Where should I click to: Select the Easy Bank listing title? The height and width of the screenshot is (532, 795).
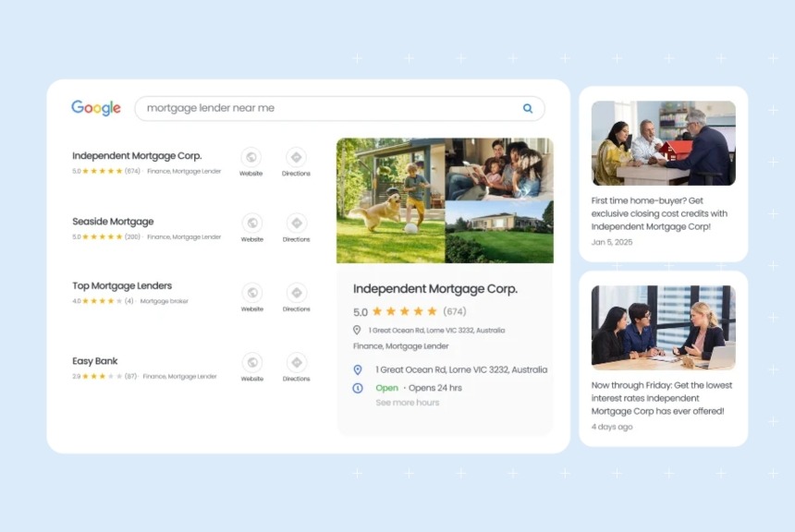click(95, 361)
